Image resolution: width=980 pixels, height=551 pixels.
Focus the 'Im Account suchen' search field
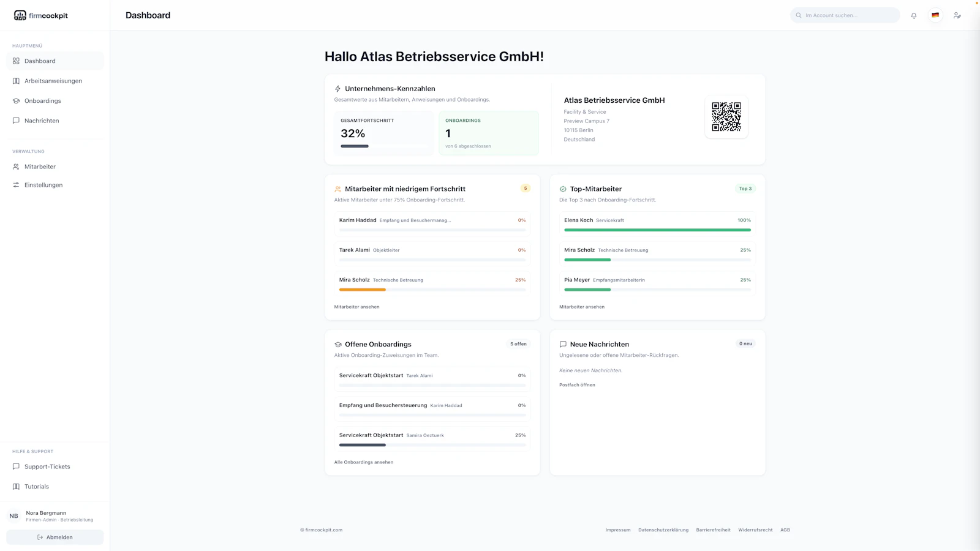(845, 15)
